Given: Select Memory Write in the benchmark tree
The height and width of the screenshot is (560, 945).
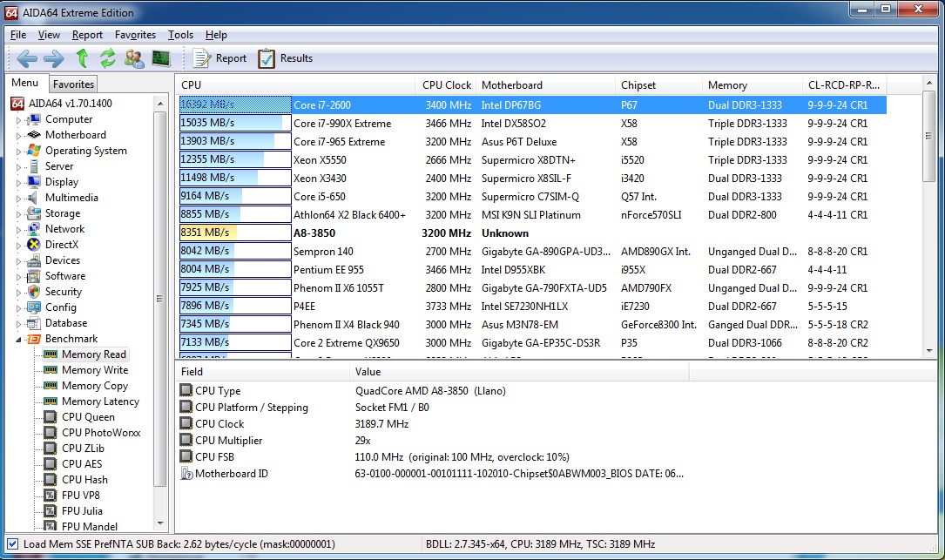Looking at the screenshot, I should [94, 370].
